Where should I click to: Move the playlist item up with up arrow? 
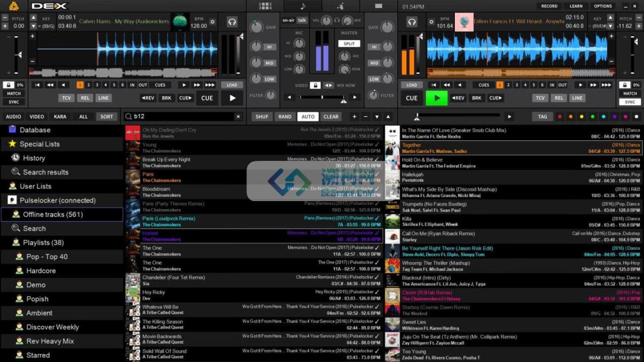(388, 117)
